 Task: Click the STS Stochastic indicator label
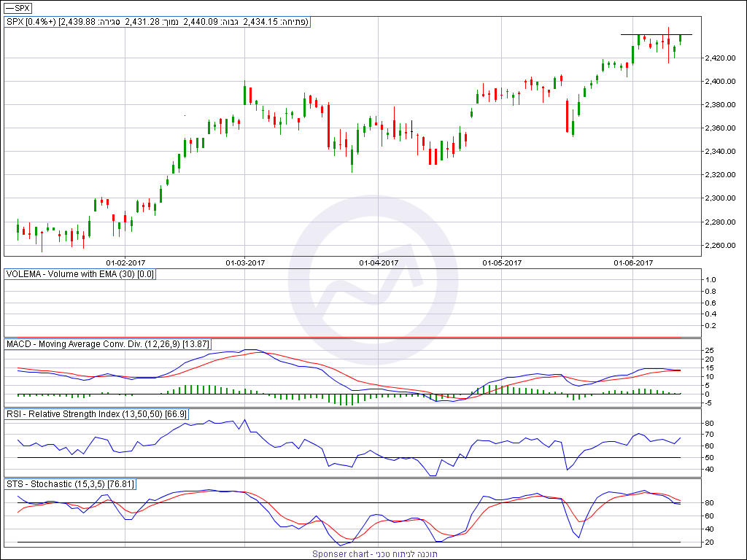click(x=70, y=484)
